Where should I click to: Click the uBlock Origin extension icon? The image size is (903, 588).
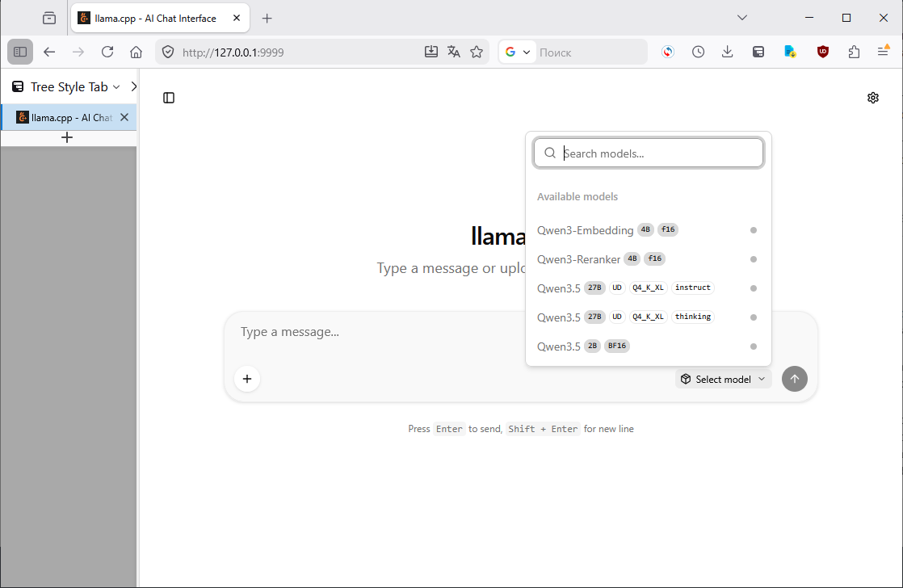[x=822, y=51]
